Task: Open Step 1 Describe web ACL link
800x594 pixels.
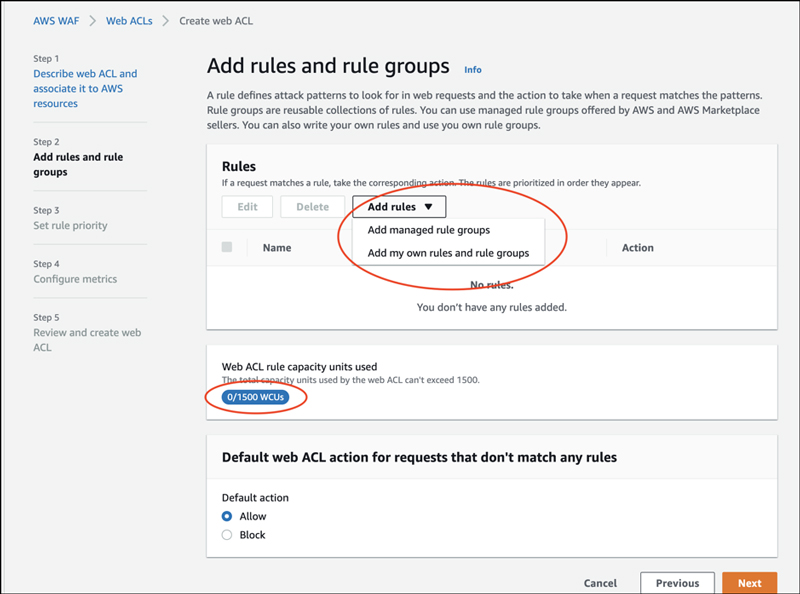Action: 85,88
